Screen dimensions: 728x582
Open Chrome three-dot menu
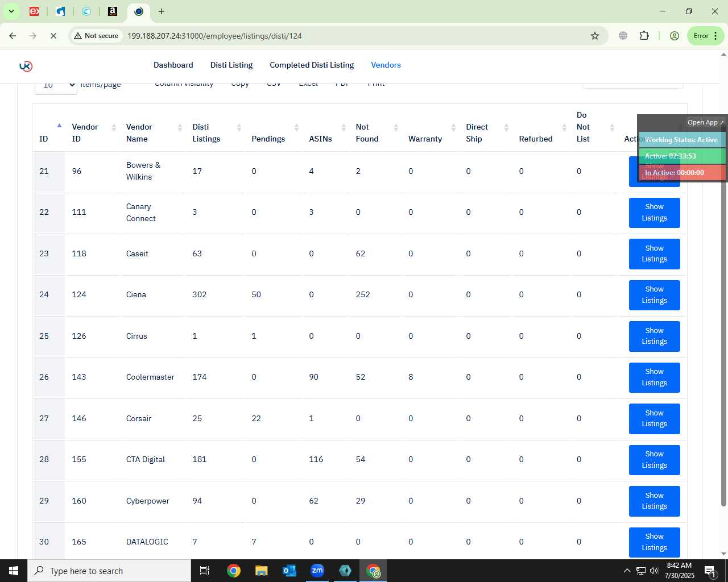[715, 36]
